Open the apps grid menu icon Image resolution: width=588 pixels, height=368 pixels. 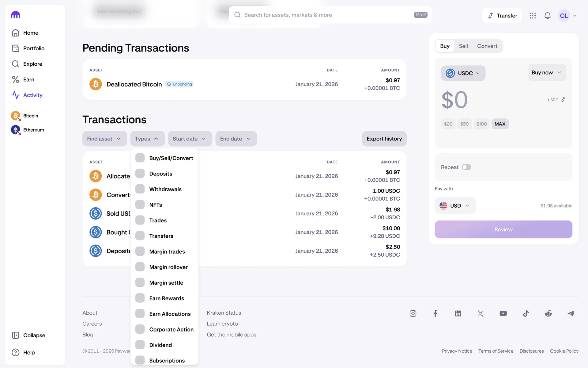pyautogui.click(x=533, y=16)
